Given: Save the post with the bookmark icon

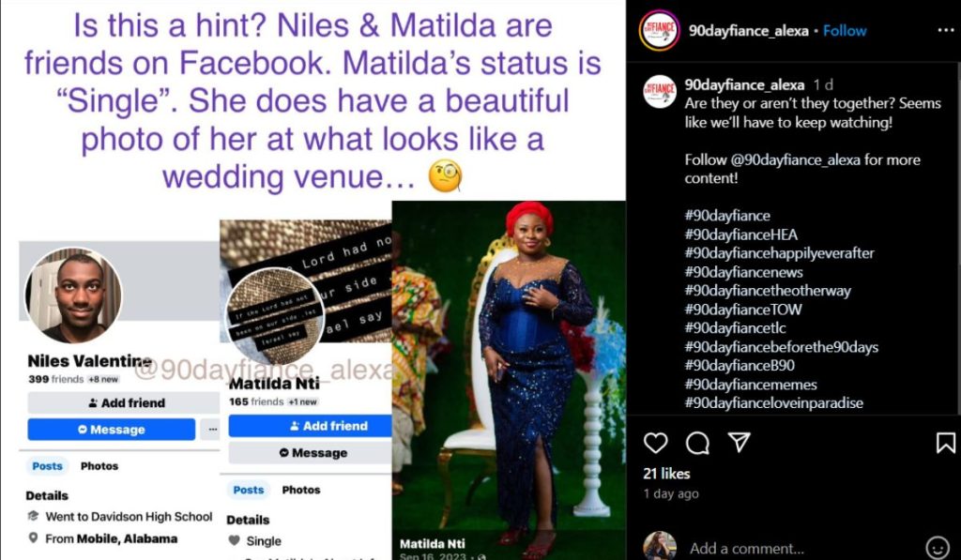Looking at the screenshot, I should pos(946,443).
